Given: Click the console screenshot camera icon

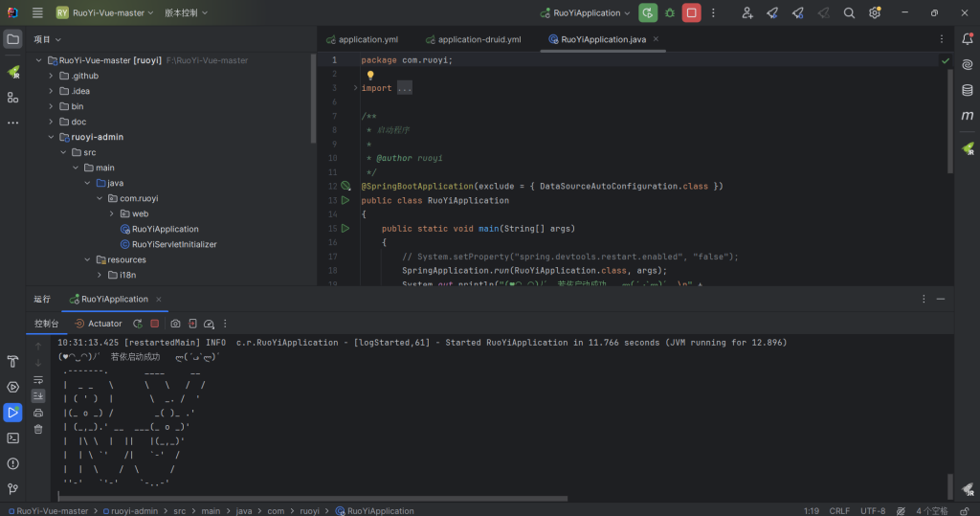Looking at the screenshot, I should (x=175, y=324).
